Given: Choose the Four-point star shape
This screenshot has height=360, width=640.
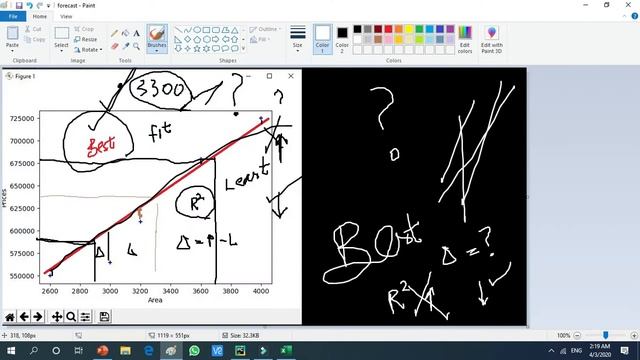Looking at the screenshot, I should (x=188, y=49).
